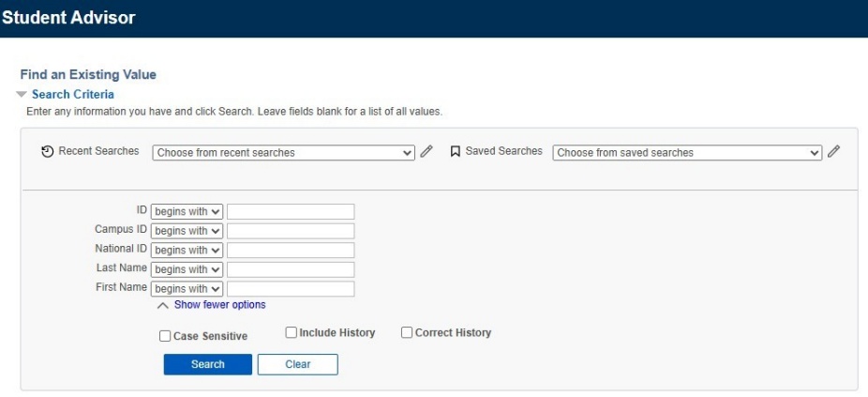Open the First Name operator dropdown
The image size is (868, 397).
pos(187,289)
